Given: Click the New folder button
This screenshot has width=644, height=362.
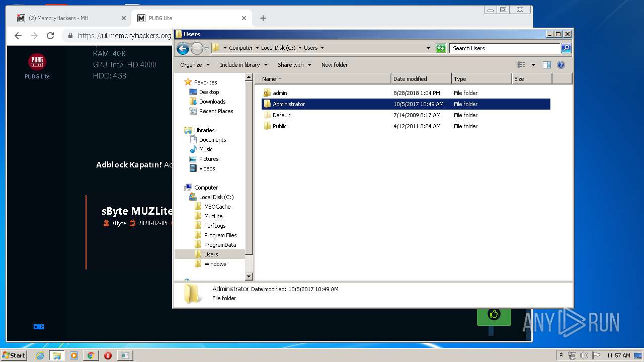Looking at the screenshot, I should point(335,65).
